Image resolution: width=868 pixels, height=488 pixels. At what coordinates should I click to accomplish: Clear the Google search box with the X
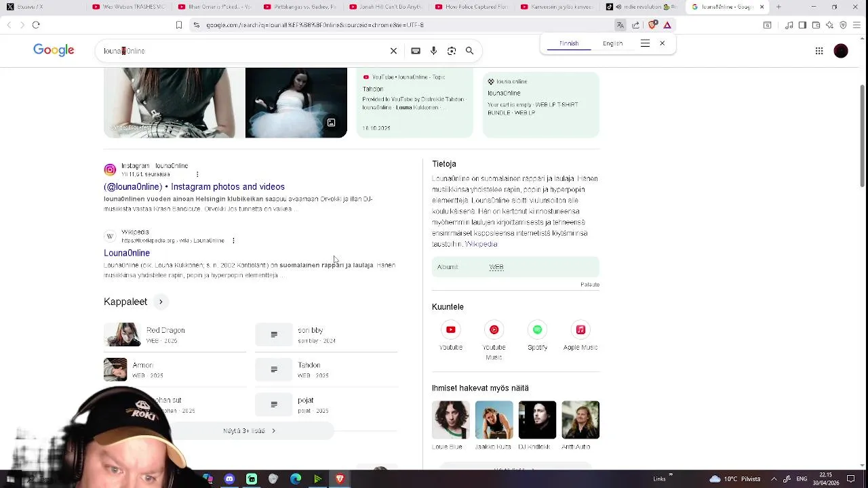click(393, 51)
